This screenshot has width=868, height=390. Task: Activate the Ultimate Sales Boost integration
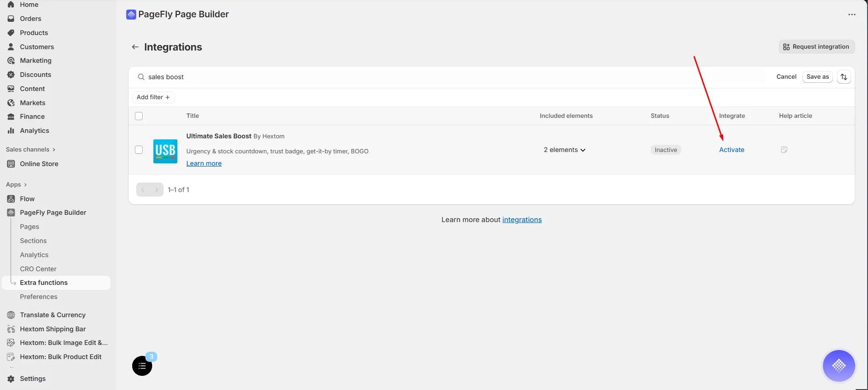coord(732,150)
